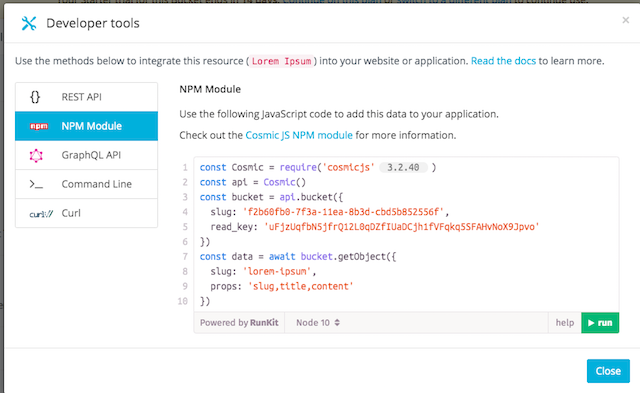640x393 pixels.
Task: Click the REST API curly braces icon
Action: click(x=35, y=97)
